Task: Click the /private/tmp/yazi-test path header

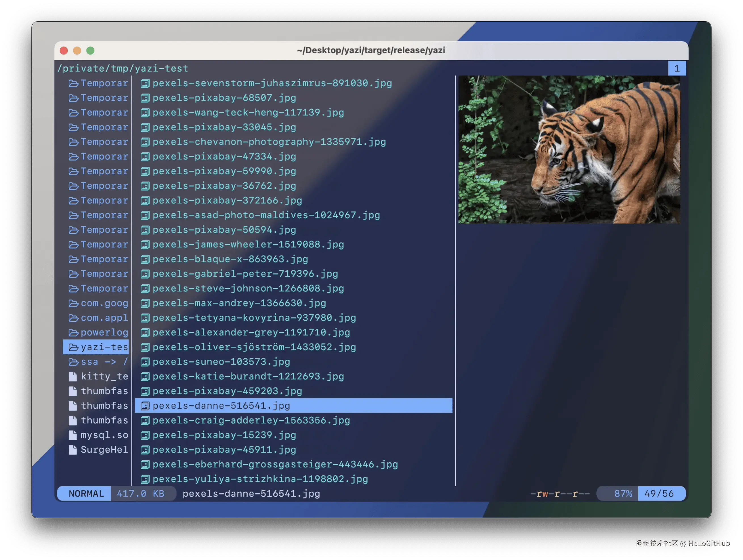Action: [123, 69]
